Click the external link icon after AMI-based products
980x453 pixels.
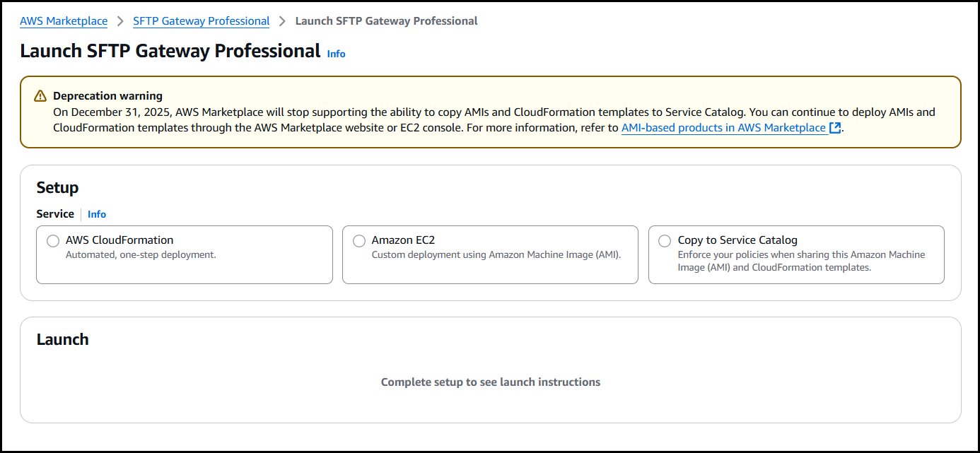click(x=835, y=128)
